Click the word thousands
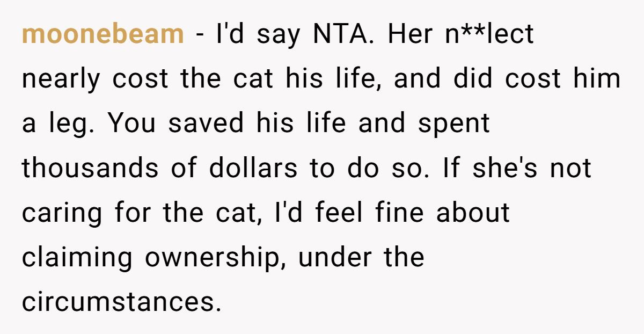The width and height of the screenshot is (644, 334). point(90,169)
